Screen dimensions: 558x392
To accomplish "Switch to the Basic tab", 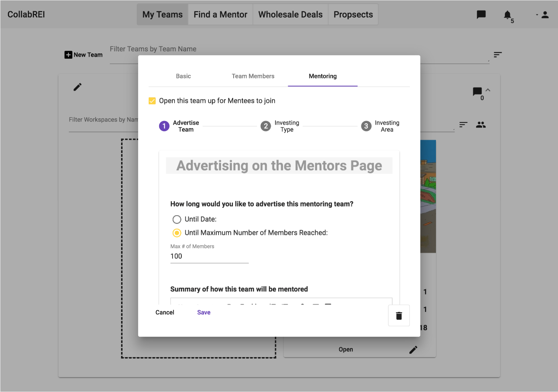I will coord(183,76).
